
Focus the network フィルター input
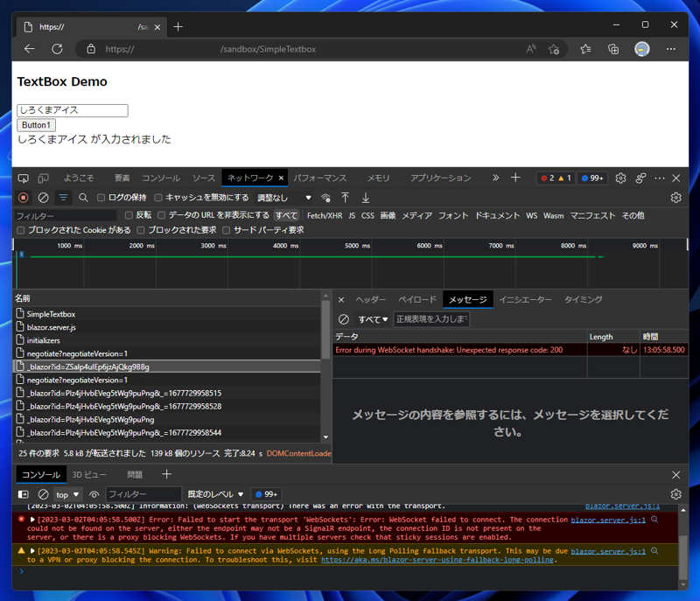(x=66, y=216)
